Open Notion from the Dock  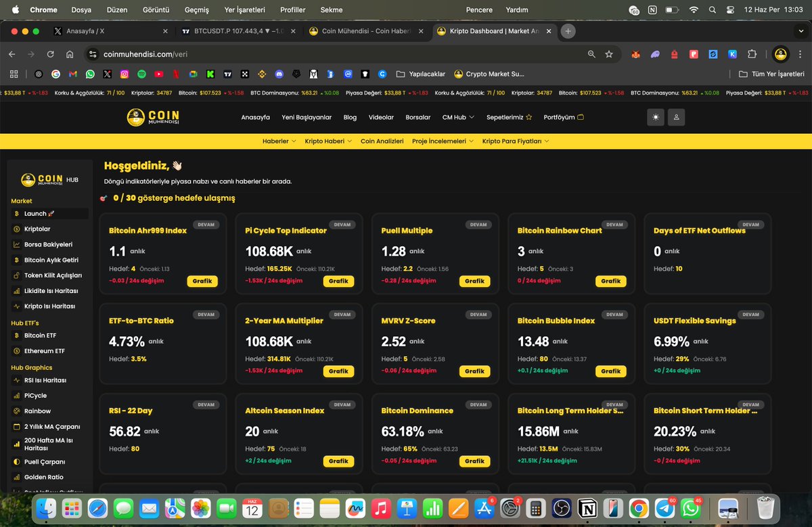pos(586,508)
